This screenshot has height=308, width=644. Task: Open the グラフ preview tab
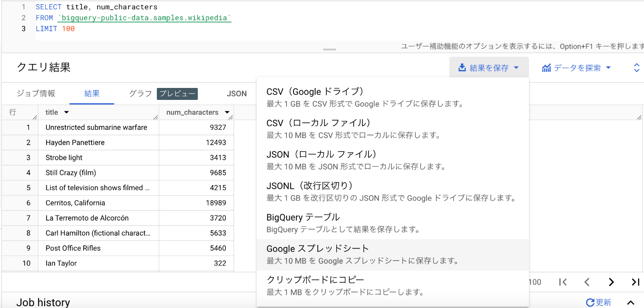pos(140,93)
